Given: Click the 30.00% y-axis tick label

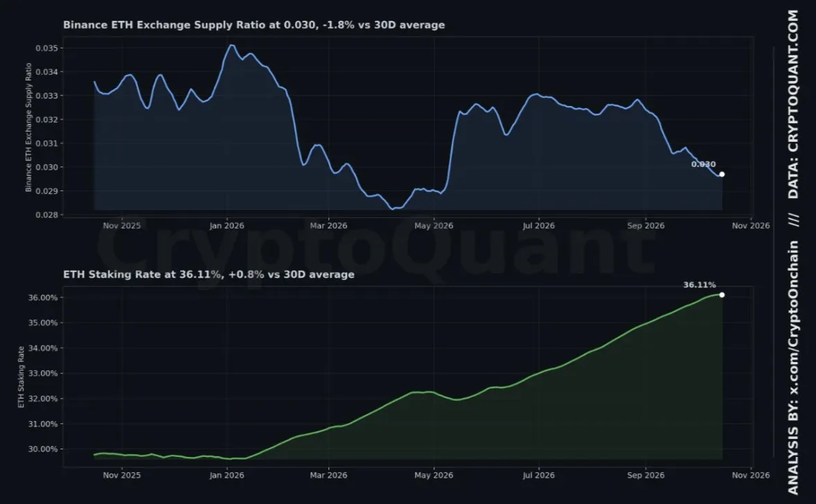Looking at the screenshot, I should coord(43,449).
